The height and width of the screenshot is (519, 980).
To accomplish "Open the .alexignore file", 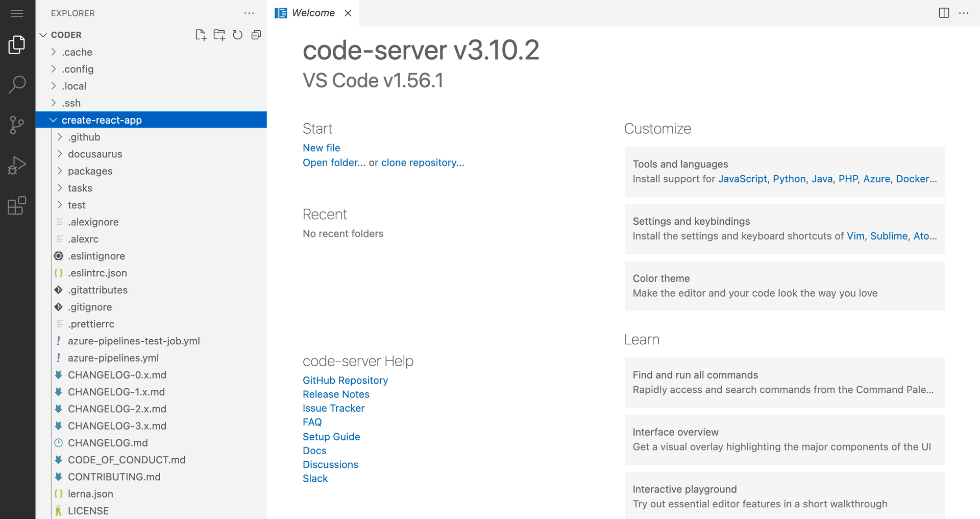I will (x=151, y=222).
